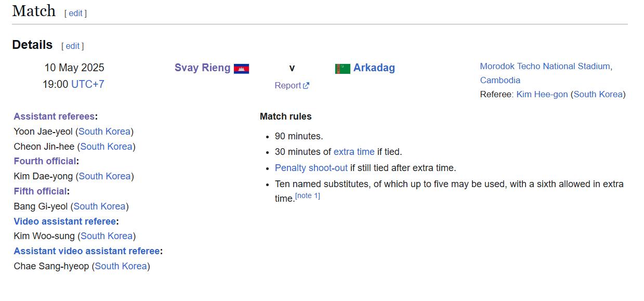
Task: Open the Video assistant referee link
Action: 64,221
